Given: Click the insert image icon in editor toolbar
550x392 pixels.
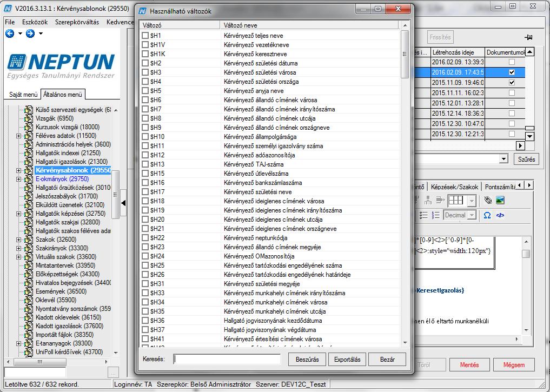Looking at the screenshot, I should [500, 201].
